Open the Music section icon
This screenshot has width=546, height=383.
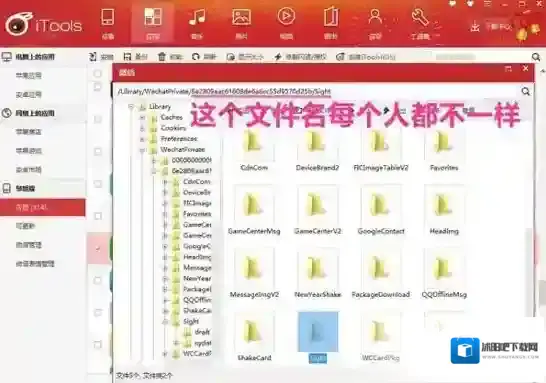pos(197,23)
